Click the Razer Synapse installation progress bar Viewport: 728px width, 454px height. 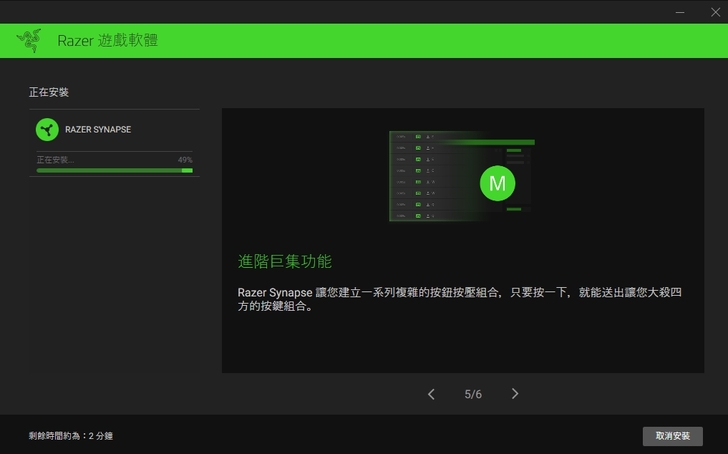click(x=110, y=171)
